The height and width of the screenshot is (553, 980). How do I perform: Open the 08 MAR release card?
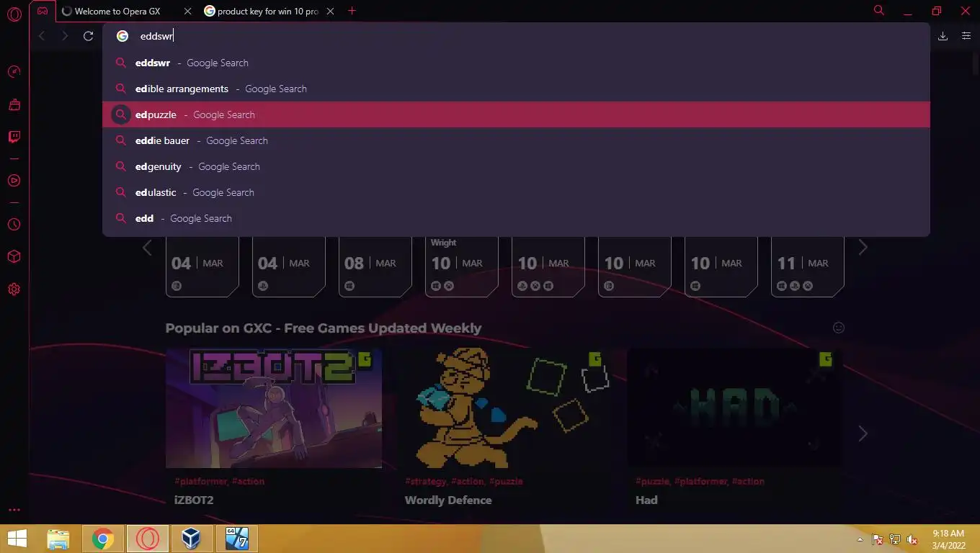point(375,266)
